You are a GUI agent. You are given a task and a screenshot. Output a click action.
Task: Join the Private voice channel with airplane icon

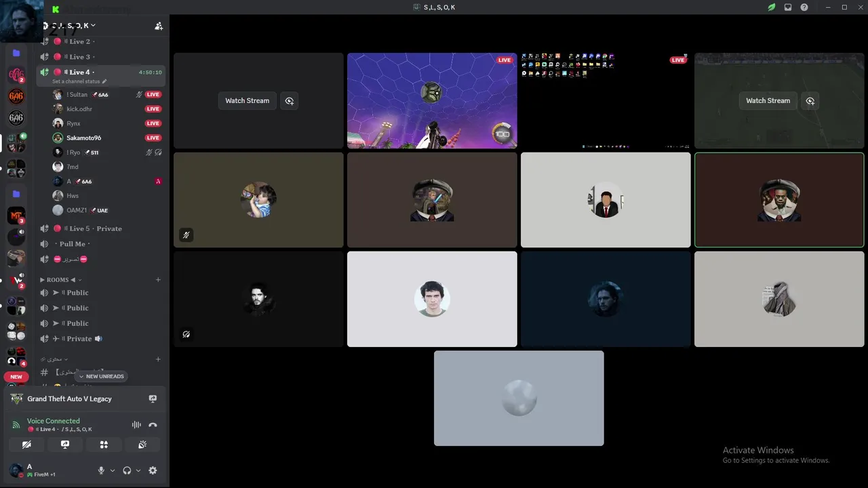point(101,339)
